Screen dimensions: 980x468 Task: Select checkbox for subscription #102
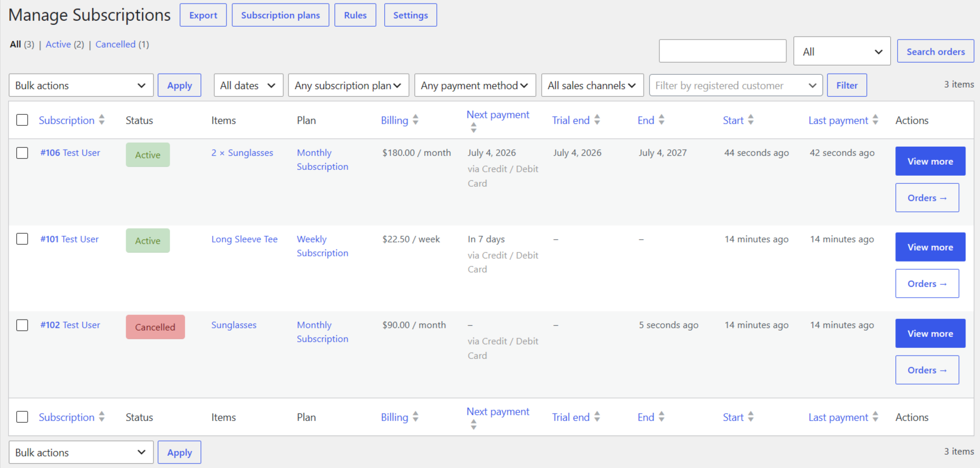(22, 325)
